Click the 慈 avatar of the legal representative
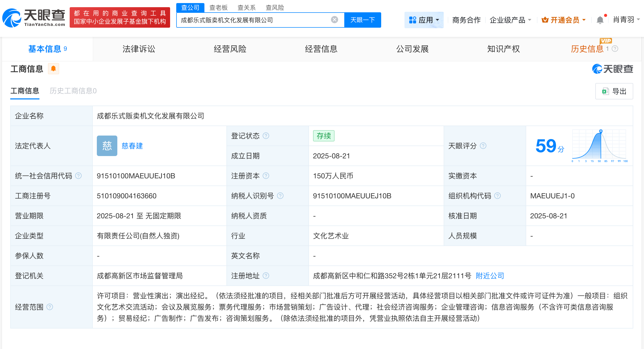The image size is (644, 349). 107,146
